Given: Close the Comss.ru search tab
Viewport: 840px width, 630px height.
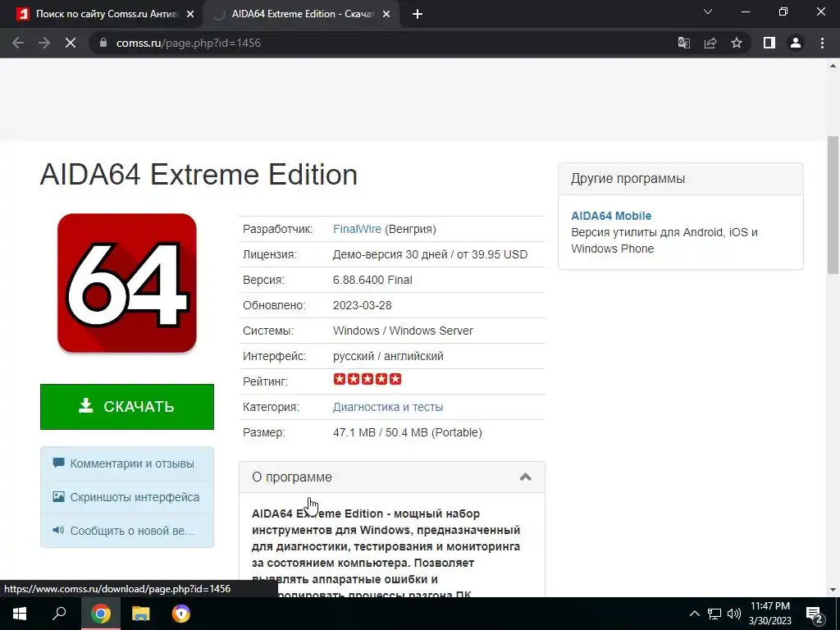Looking at the screenshot, I should click(x=190, y=15).
